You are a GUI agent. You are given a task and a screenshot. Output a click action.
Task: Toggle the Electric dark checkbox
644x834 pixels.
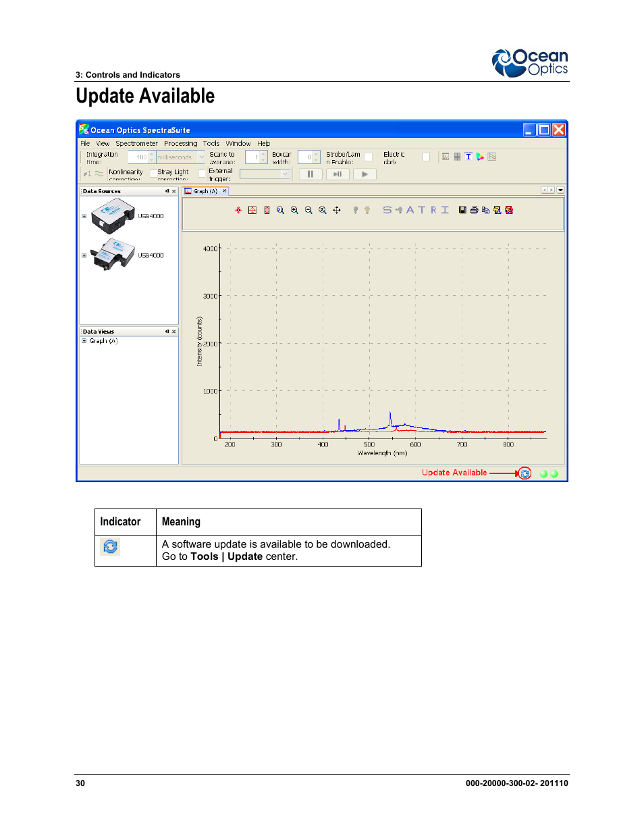[426, 157]
